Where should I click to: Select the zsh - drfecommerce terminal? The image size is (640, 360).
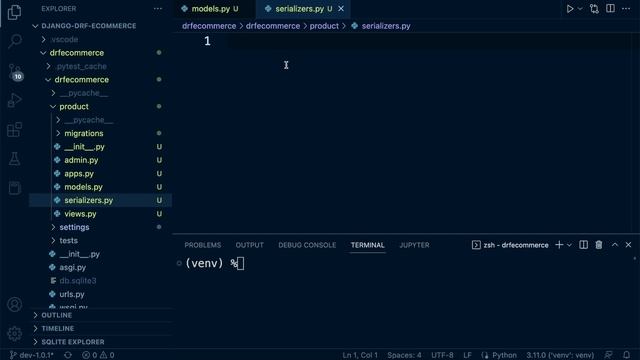(x=510, y=245)
